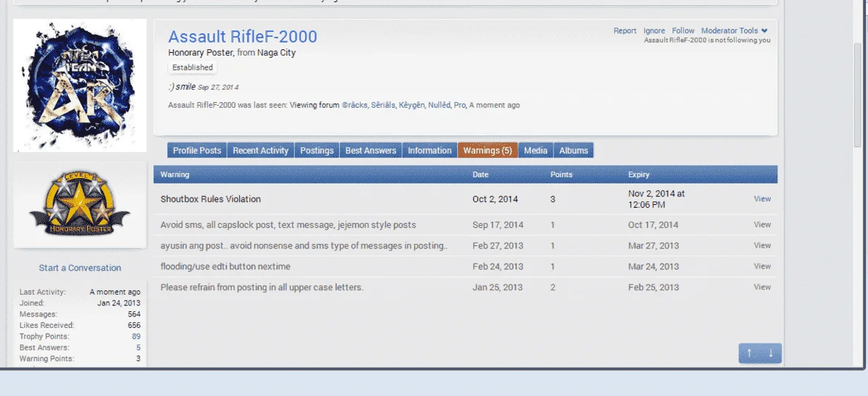868x396 pixels.
Task: Click the Trophy Points value 89
Action: click(x=136, y=336)
